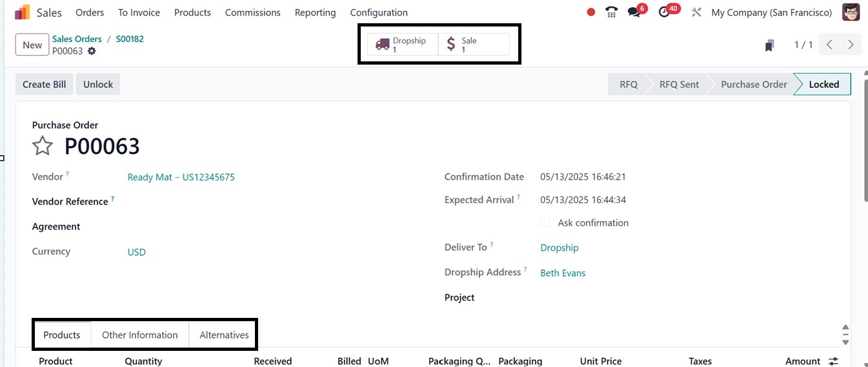
Task: Open column options for the products table
Action: pos(834,361)
